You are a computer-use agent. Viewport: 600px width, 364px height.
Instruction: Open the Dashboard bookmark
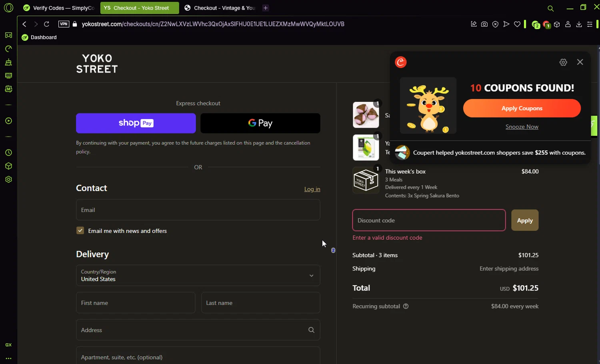(39, 37)
